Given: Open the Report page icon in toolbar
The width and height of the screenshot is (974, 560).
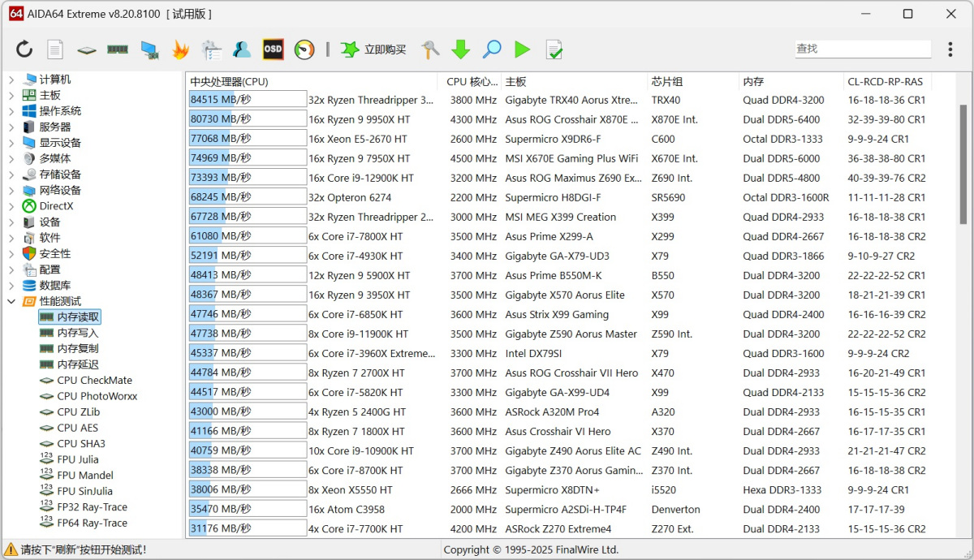Looking at the screenshot, I should [x=54, y=50].
